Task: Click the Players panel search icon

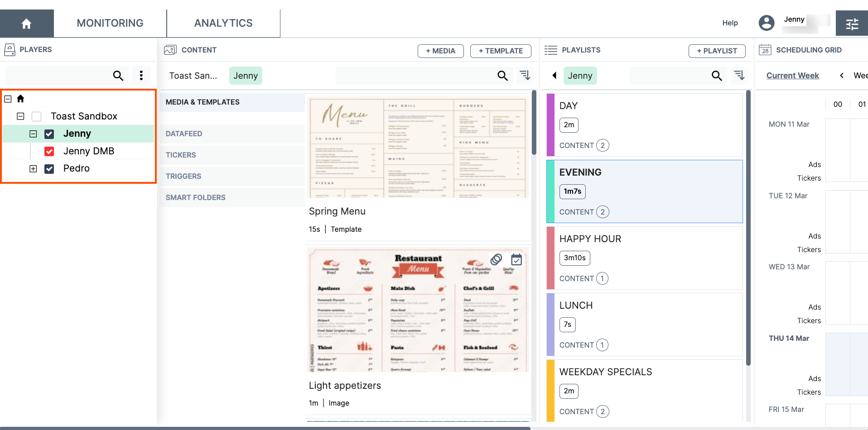Action: pyautogui.click(x=118, y=76)
